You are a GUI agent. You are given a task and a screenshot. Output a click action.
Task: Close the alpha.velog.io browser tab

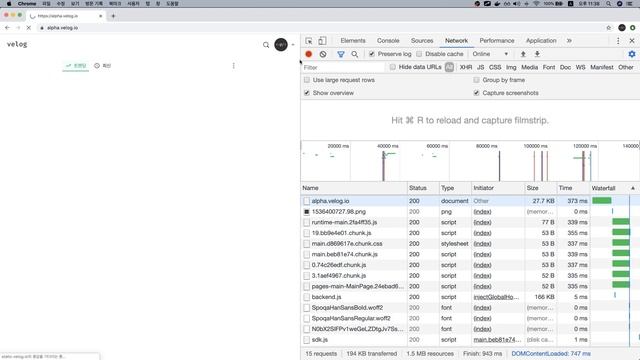pyautogui.click(x=100, y=16)
